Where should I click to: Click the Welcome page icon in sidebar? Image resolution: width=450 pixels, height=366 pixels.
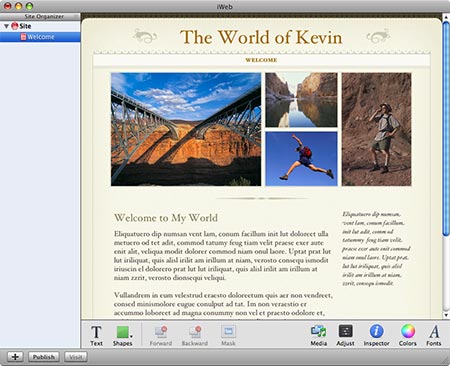point(23,37)
